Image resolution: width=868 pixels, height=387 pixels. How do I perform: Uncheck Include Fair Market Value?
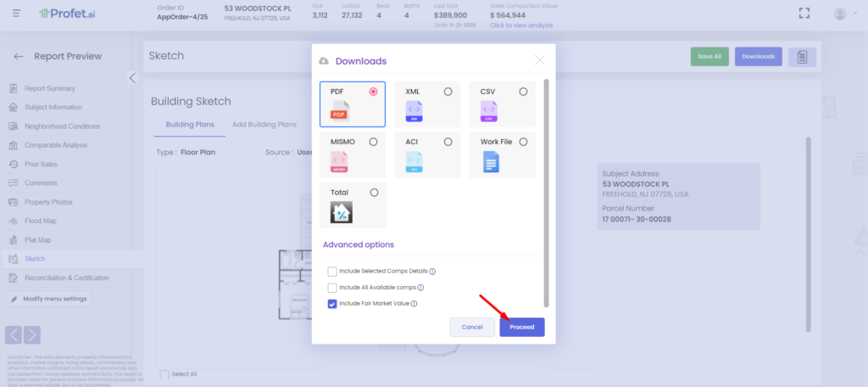click(x=332, y=304)
